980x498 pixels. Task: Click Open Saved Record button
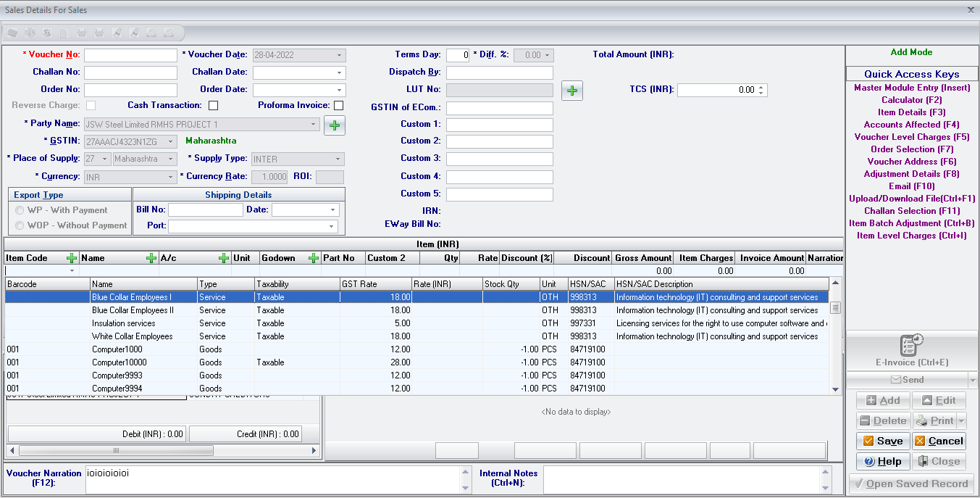(x=911, y=484)
